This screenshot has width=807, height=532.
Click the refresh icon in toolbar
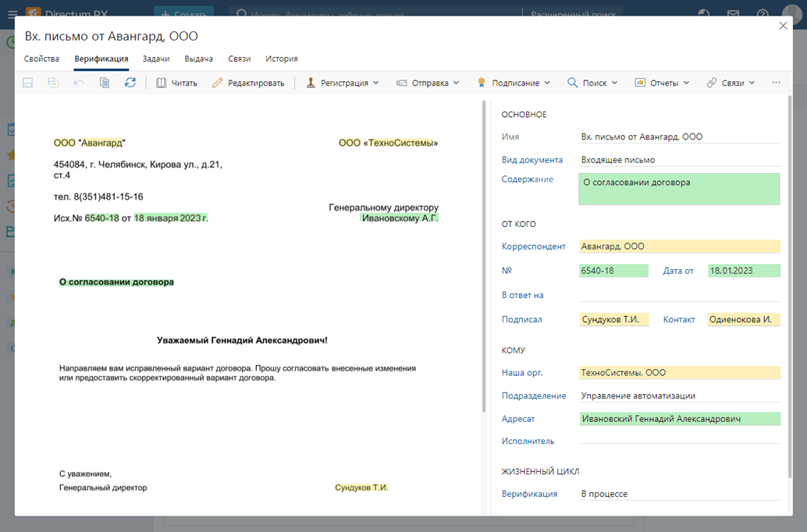pyautogui.click(x=130, y=83)
